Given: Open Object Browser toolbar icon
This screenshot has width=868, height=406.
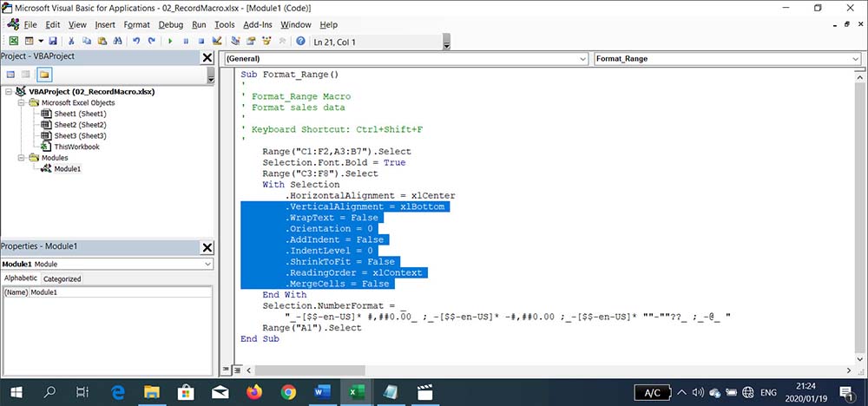Looking at the screenshot, I should point(266,41).
